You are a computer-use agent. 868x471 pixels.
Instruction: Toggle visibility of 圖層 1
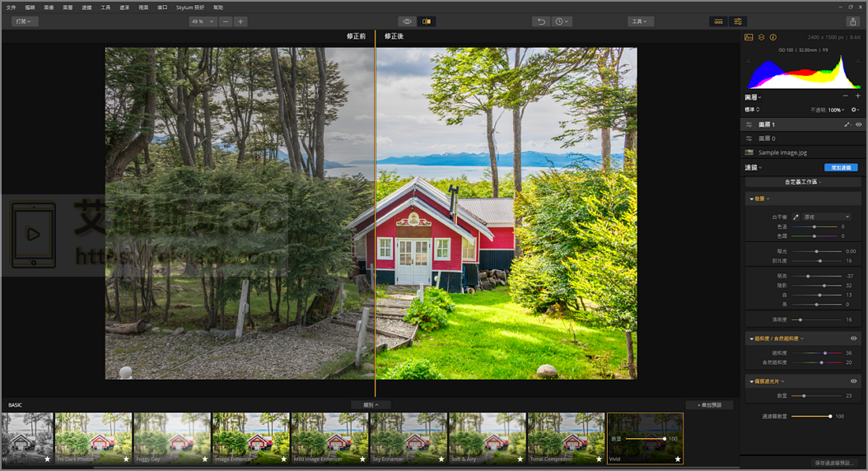[859, 124]
